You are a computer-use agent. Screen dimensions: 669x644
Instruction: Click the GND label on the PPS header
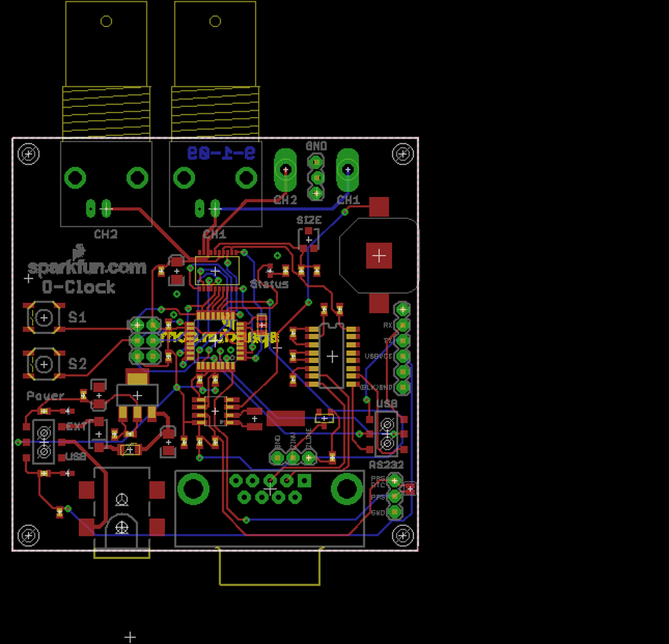click(x=378, y=513)
